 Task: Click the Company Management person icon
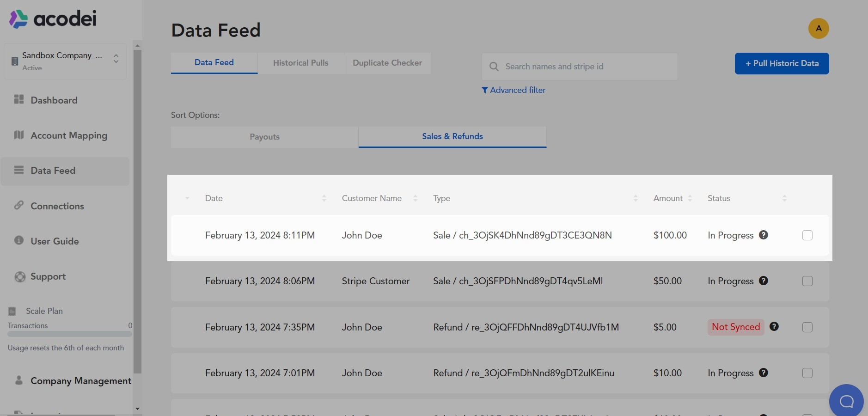coord(19,380)
